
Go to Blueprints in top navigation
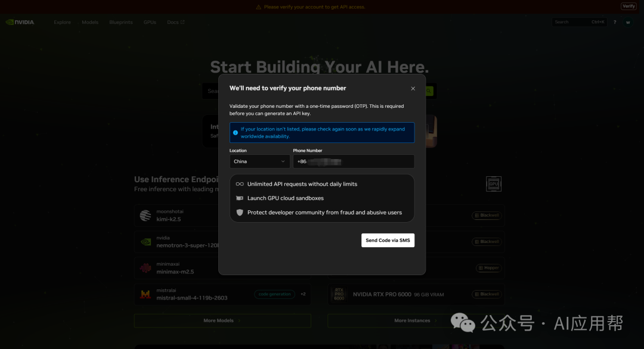(x=120, y=22)
